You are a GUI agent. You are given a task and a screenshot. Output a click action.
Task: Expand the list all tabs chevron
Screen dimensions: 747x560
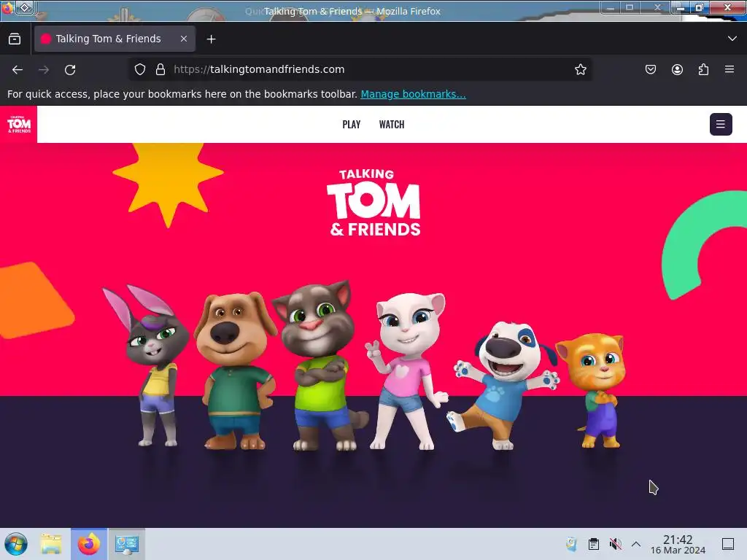pos(732,39)
